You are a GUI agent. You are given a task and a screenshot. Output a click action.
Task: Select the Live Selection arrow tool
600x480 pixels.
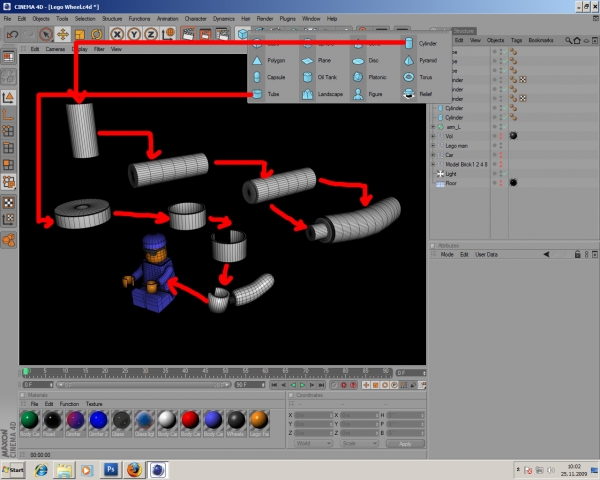(46, 34)
